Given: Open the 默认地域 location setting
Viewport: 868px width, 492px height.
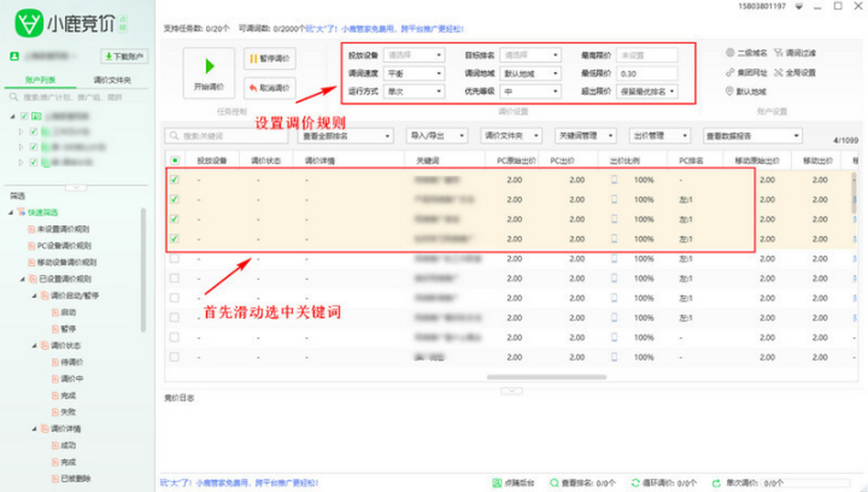Looking at the screenshot, I should point(746,92).
